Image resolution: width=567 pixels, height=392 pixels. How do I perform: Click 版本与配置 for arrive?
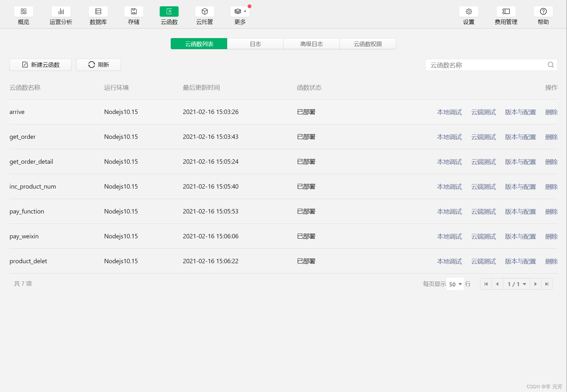[520, 112]
